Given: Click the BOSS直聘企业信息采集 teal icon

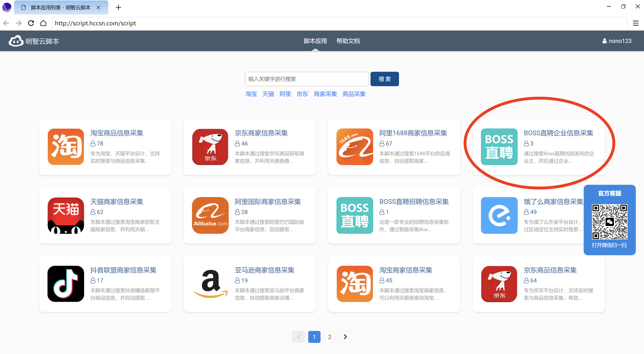Looking at the screenshot, I should [x=499, y=147].
